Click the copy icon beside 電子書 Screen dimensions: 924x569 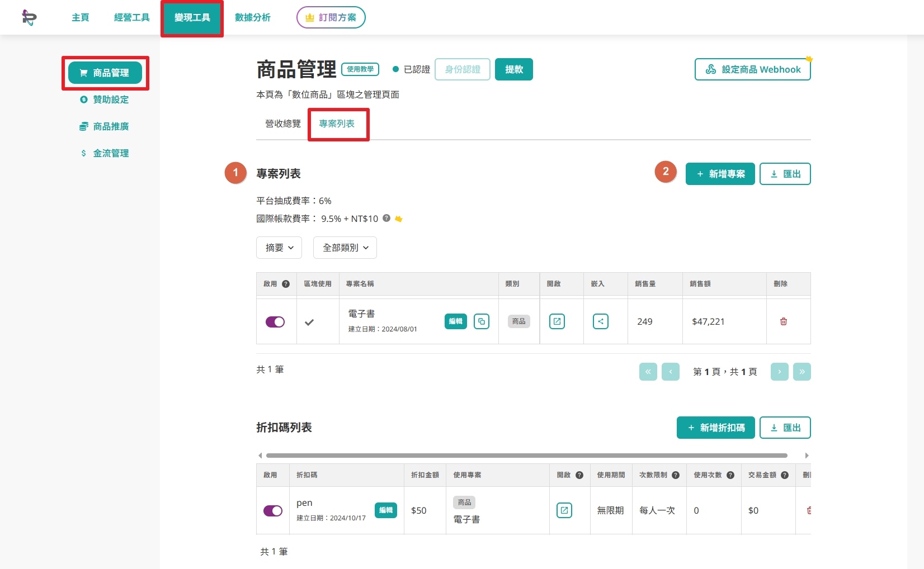[482, 321]
